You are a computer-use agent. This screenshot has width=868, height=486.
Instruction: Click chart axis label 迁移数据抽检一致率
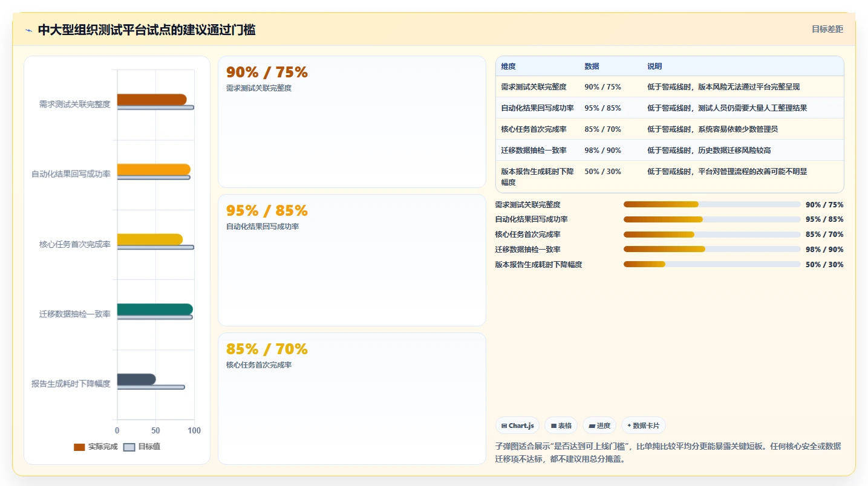(x=75, y=314)
